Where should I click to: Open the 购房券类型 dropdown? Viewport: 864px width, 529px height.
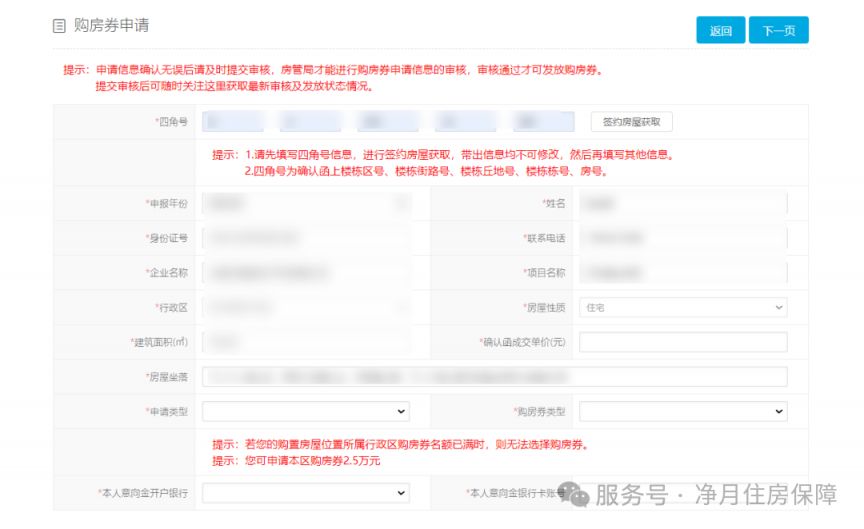coord(683,411)
